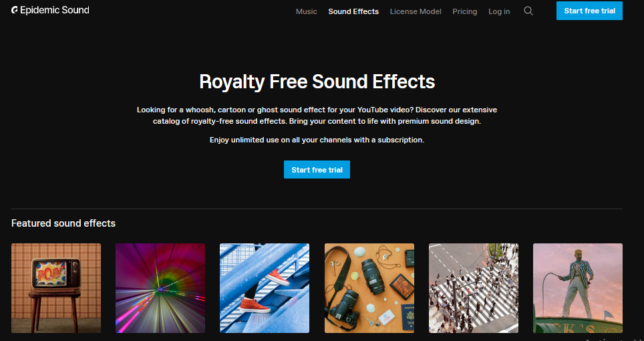
Task: Select Sound Effects in the navigation bar
Action: click(x=353, y=11)
